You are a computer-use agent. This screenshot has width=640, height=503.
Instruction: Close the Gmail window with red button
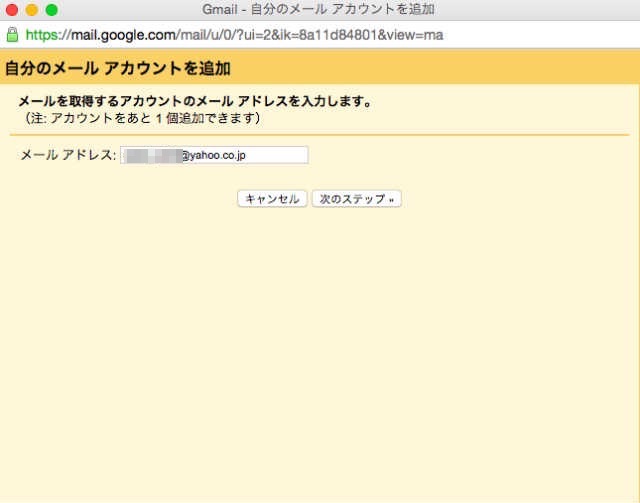click(x=12, y=10)
